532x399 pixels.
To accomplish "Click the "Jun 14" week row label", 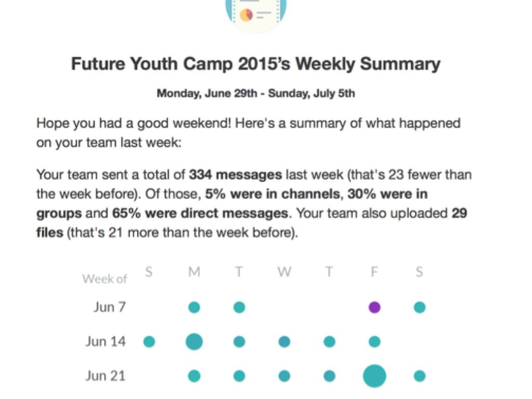I will click(x=105, y=342).
